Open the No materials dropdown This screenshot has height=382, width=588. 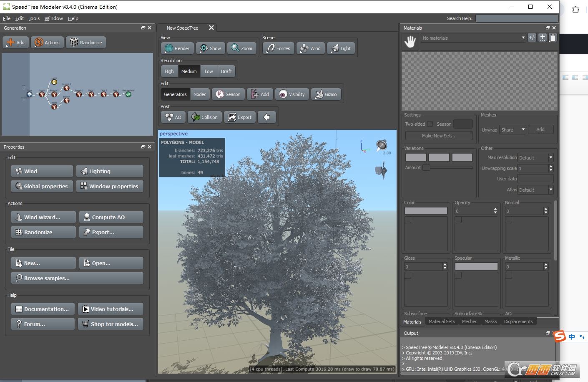point(473,38)
